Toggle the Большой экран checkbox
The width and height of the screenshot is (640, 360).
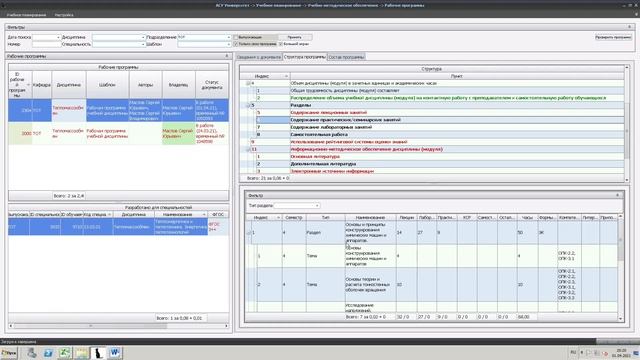280,44
